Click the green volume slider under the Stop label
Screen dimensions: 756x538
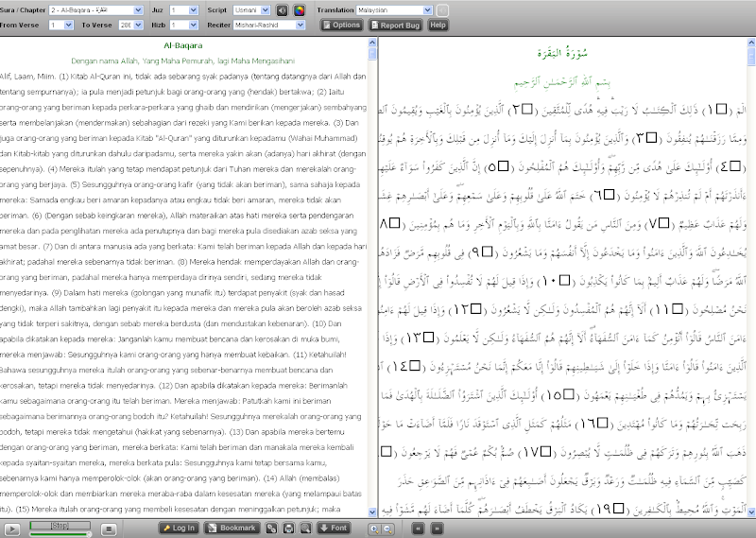coord(60,533)
